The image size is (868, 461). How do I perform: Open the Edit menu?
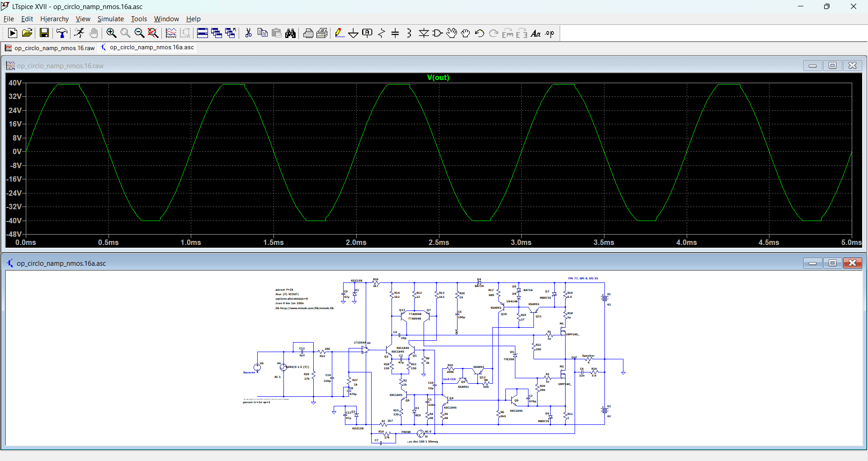[x=27, y=19]
